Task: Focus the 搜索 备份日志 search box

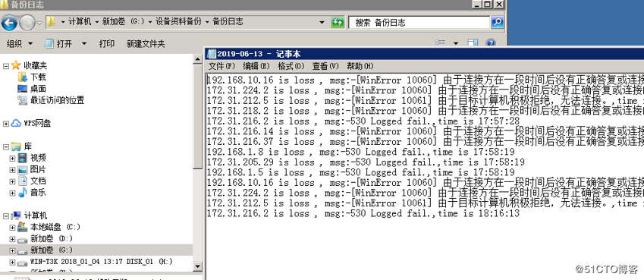Action: (x=419, y=22)
